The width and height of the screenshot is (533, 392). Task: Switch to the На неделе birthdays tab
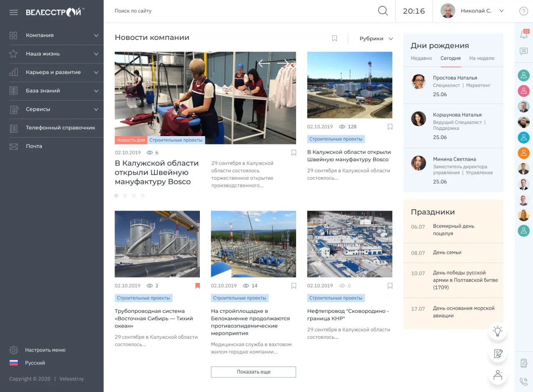point(481,58)
